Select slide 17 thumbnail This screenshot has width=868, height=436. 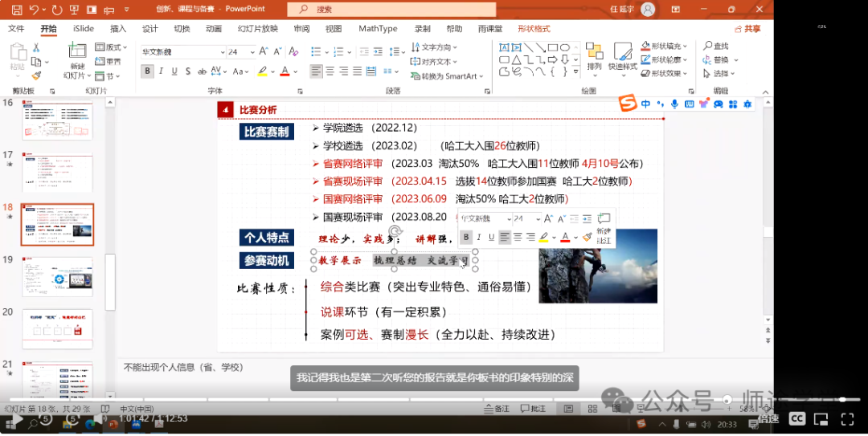coord(58,173)
